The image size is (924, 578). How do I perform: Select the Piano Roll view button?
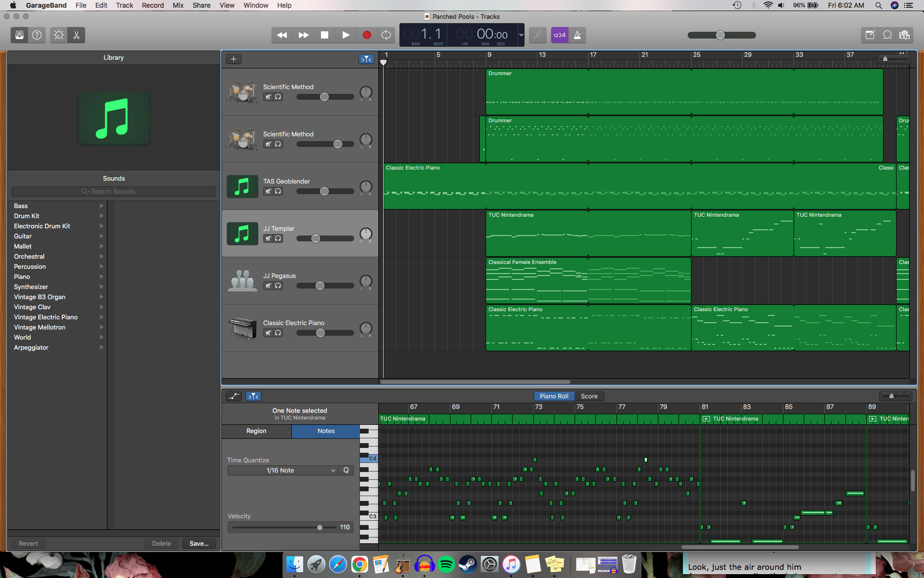pyautogui.click(x=554, y=396)
